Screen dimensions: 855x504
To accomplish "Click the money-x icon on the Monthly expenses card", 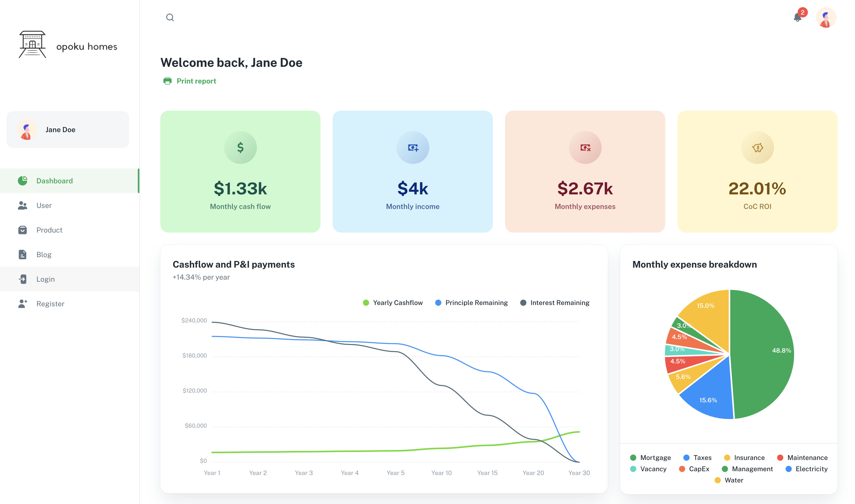I will [585, 148].
